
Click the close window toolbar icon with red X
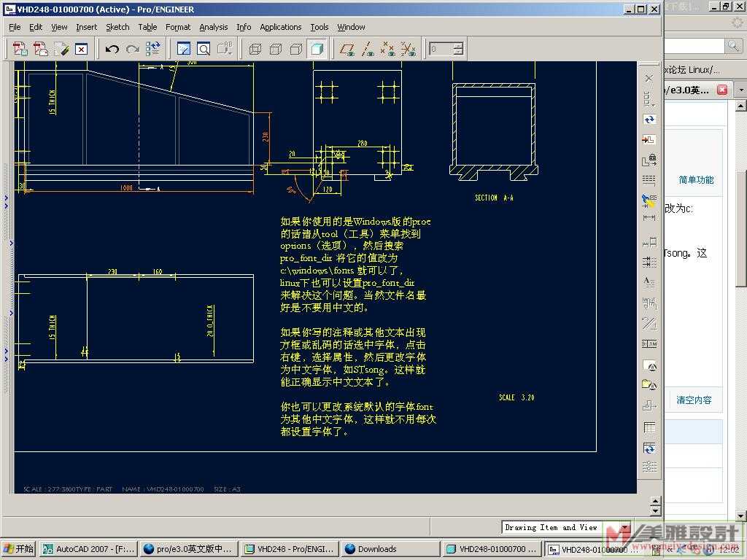tap(82, 49)
